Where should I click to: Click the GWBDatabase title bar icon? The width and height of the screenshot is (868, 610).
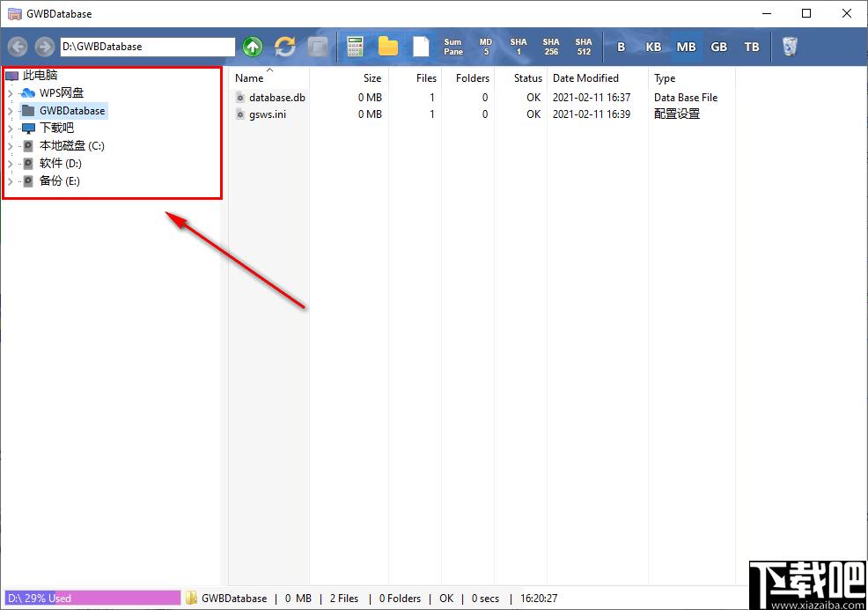click(x=14, y=13)
